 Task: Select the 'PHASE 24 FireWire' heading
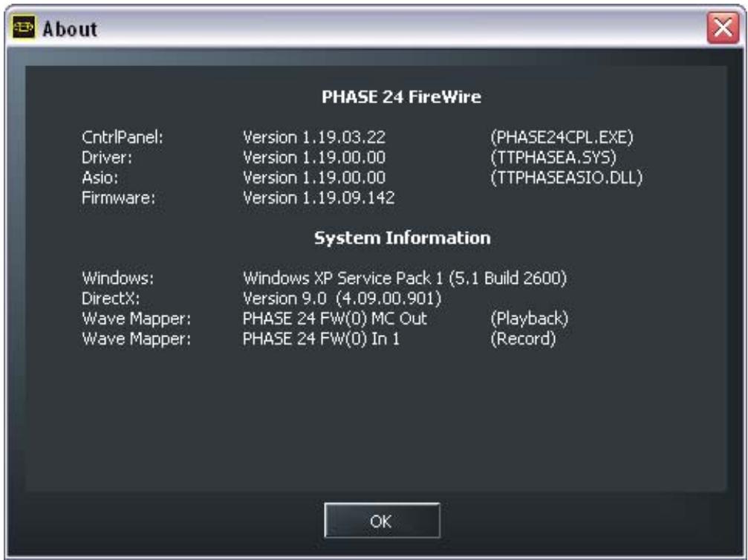(x=401, y=97)
